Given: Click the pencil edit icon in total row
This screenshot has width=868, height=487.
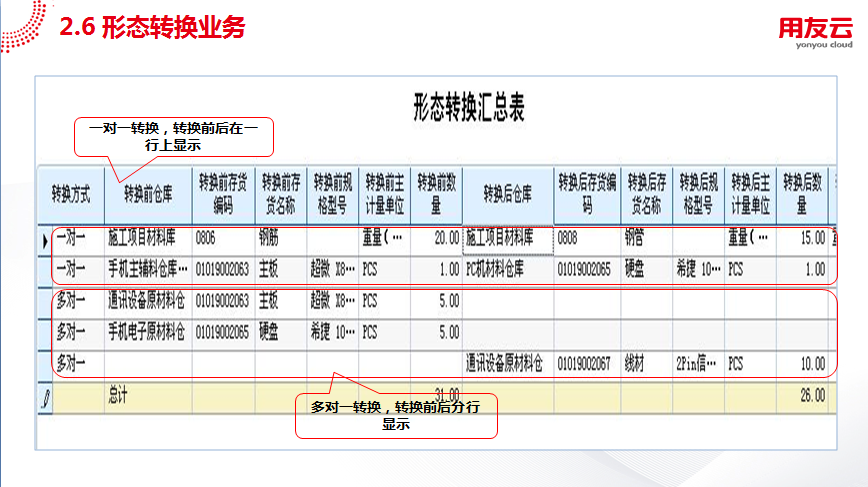Looking at the screenshot, I should [x=46, y=398].
